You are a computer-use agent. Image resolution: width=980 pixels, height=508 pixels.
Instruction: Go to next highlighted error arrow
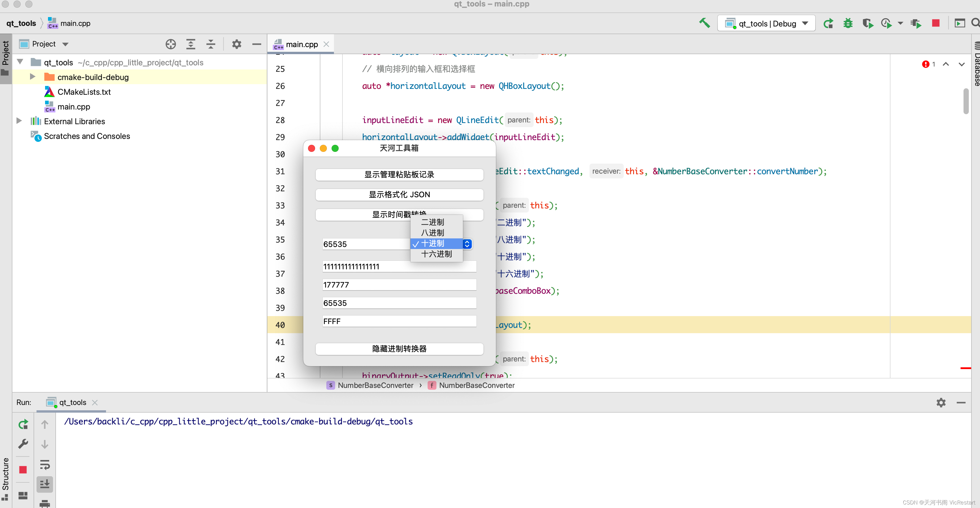point(961,64)
